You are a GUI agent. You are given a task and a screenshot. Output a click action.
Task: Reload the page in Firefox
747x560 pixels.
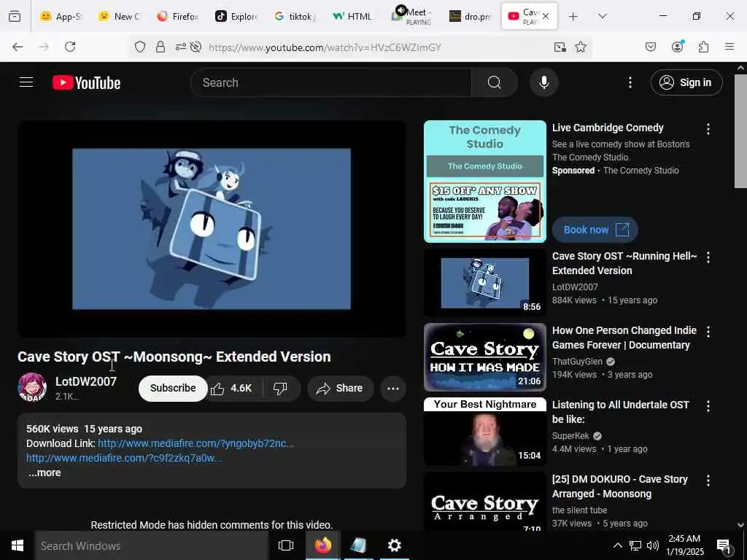click(70, 47)
